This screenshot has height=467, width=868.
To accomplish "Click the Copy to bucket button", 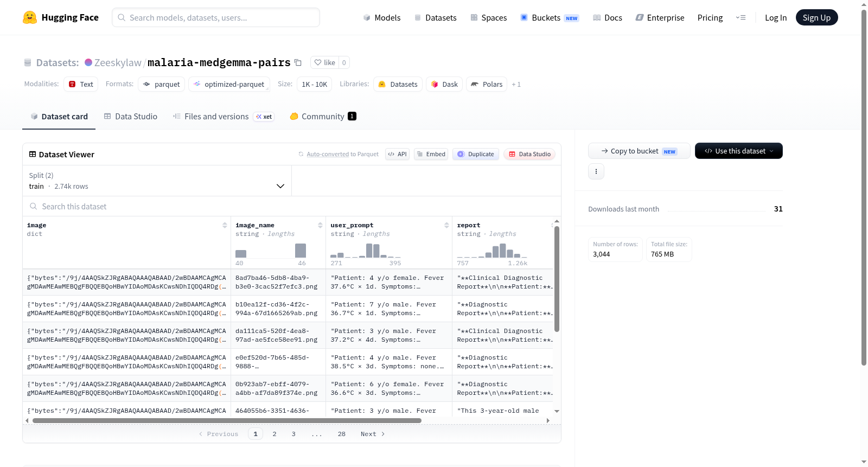I will pyautogui.click(x=639, y=151).
